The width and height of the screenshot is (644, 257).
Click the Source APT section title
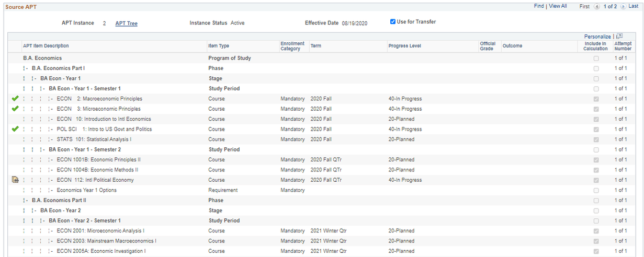[x=21, y=7]
